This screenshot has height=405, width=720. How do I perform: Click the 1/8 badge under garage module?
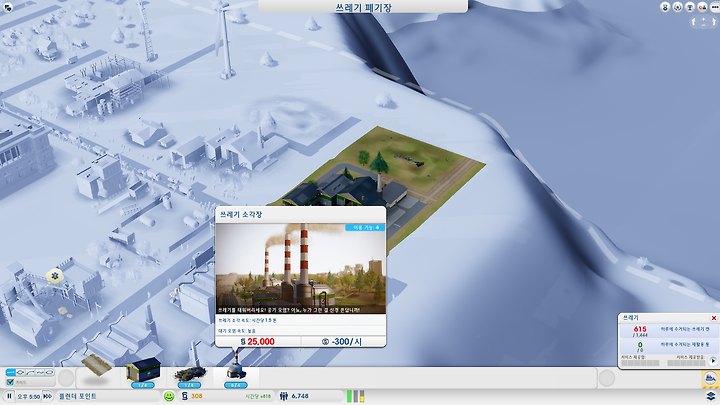click(x=143, y=385)
